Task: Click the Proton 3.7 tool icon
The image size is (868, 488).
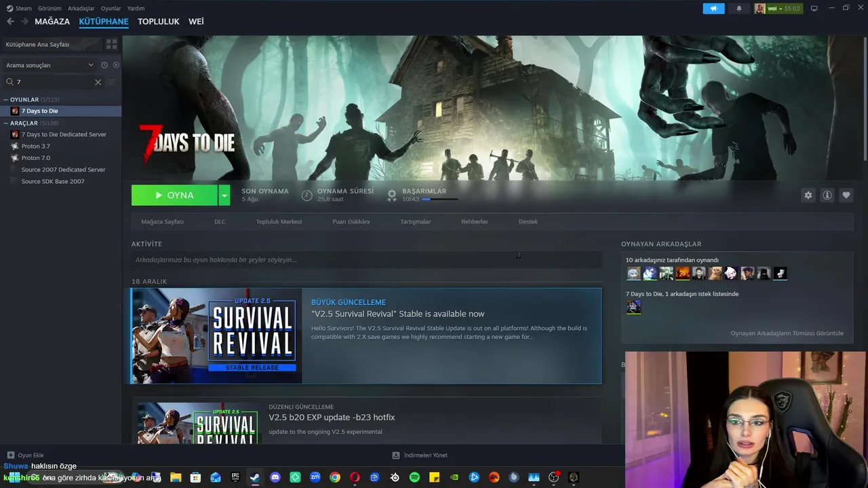Action: click(15, 146)
